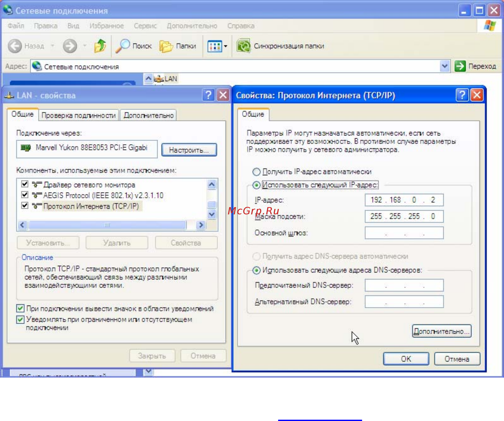Switch to Проверка подлинности tab
The width and height of the screenshot is (504, 421).
point(79,115)
